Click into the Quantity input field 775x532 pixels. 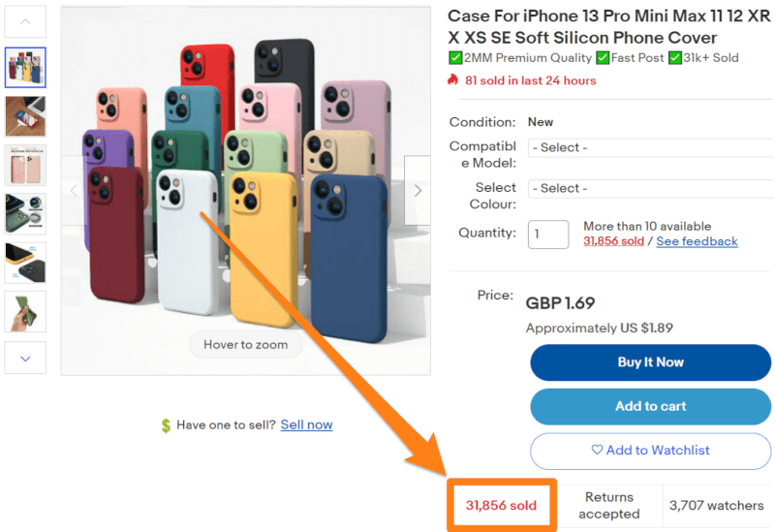tap(547, 234)
